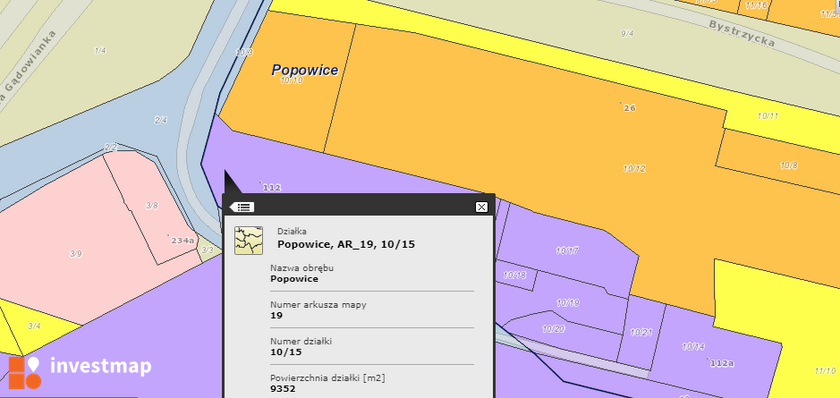Close the parcel info popup
Viewport: 840px width, 398px height.
pos(481,207)
